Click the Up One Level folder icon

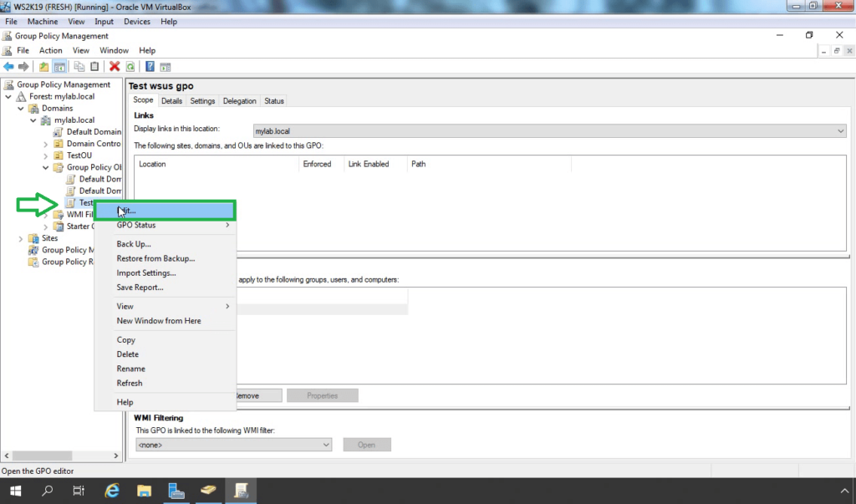coord(43,67)
